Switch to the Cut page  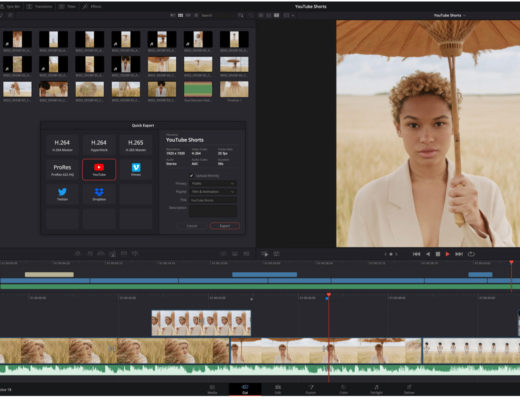pos(245,389)
